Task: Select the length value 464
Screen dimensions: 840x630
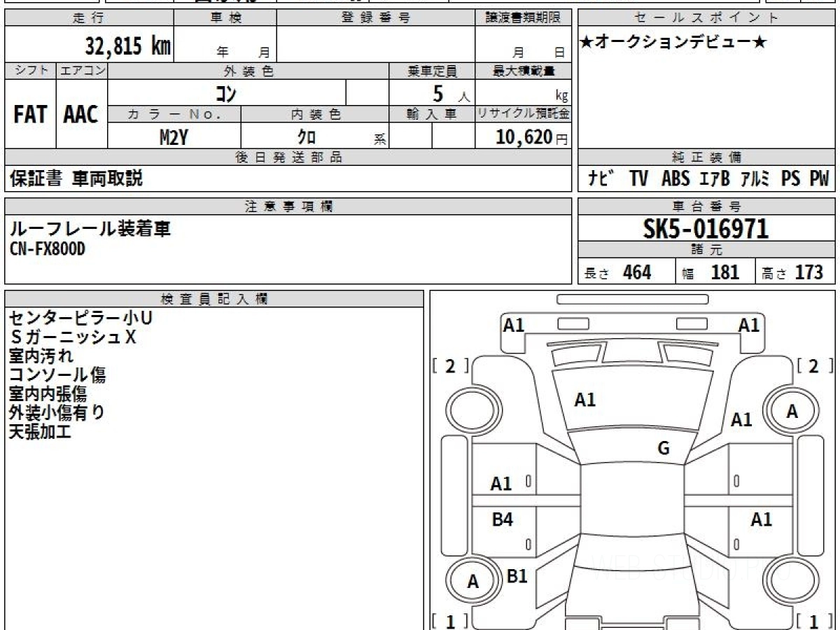Action: point(638,272)
